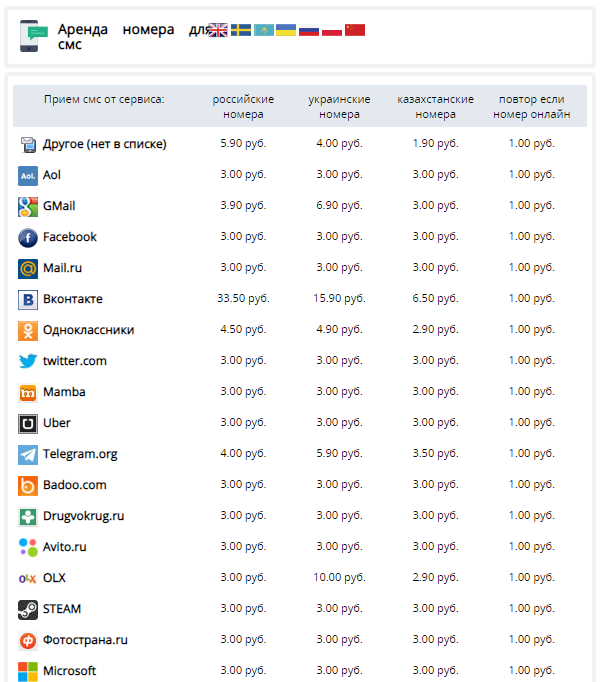Click the украинские номера column header
This screenshot has height=682, width=603.
click(339, 107)
